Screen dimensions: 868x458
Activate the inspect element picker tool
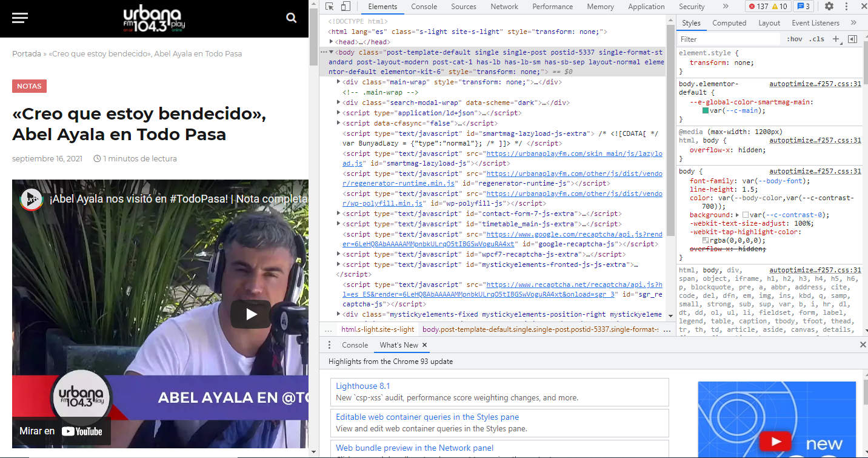(330, 7)
